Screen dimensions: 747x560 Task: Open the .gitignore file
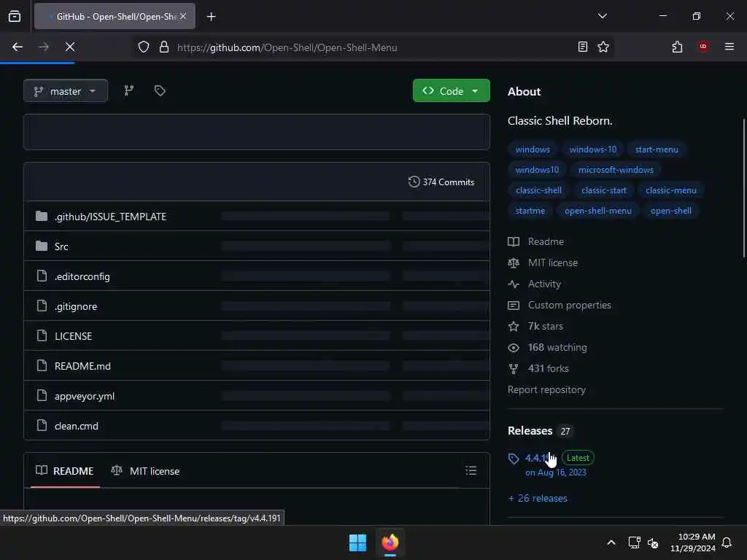[x=76, y=307]
